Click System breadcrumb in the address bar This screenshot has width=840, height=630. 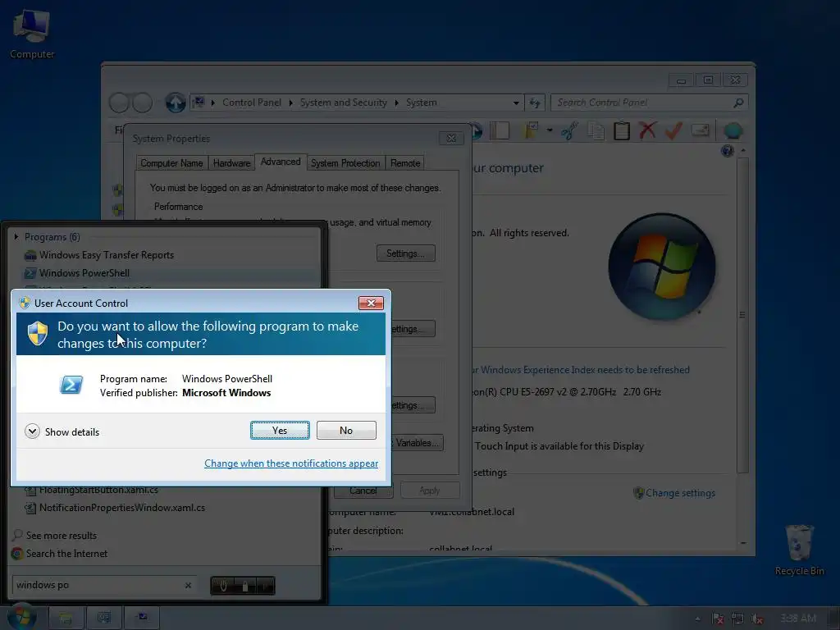421,103
